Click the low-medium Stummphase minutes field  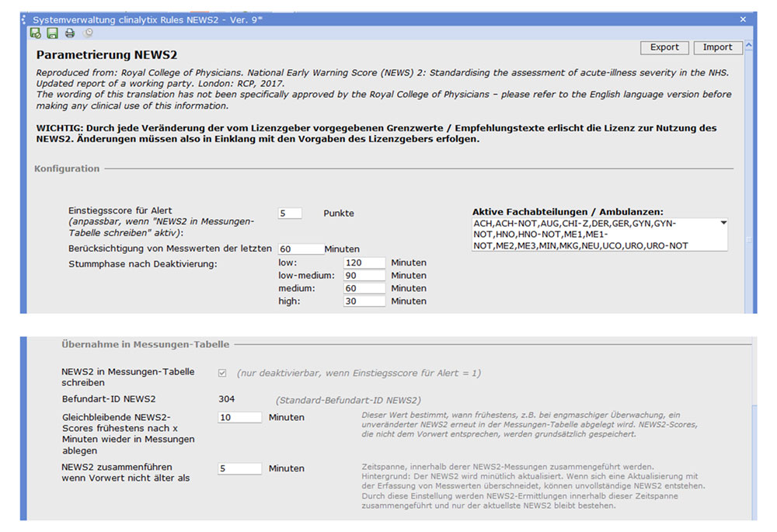click(364, 276)
